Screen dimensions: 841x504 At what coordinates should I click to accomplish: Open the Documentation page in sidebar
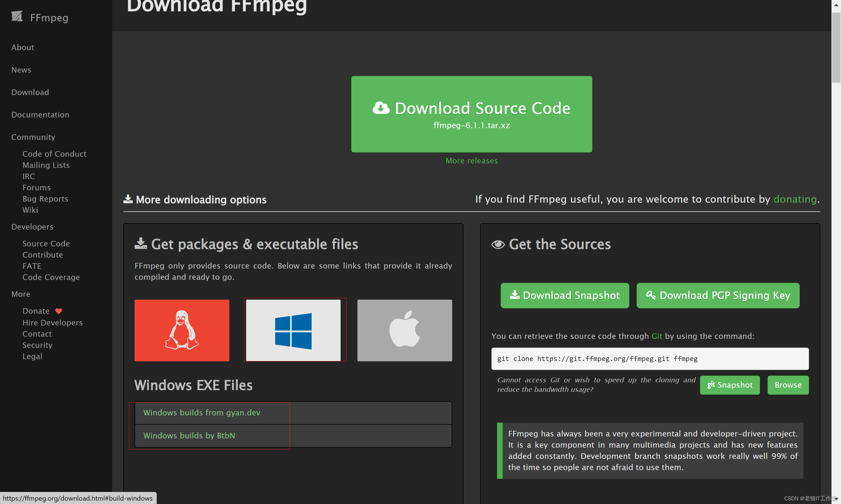(40, 114)
